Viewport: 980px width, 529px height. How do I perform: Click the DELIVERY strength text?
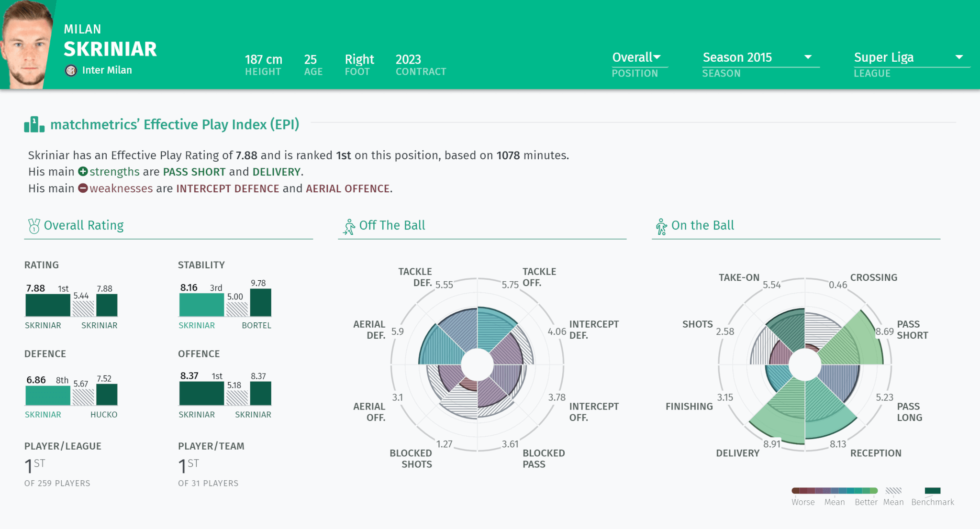pos(277,172)
